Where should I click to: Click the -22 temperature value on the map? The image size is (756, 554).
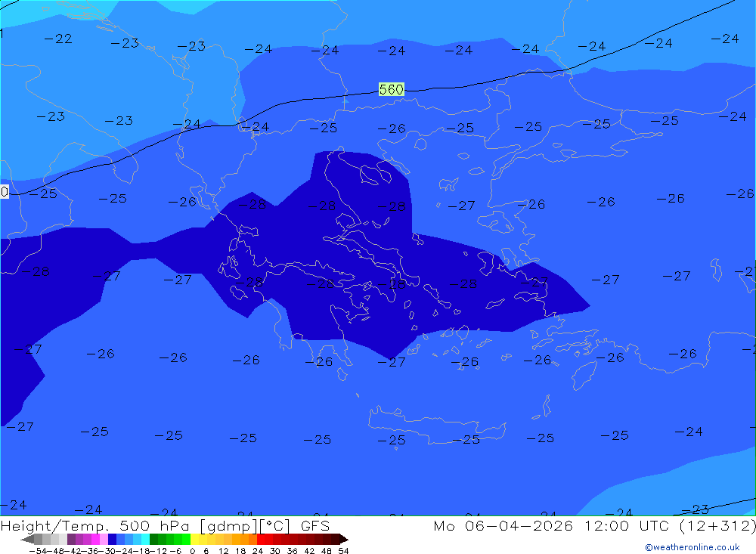point(58,39)
